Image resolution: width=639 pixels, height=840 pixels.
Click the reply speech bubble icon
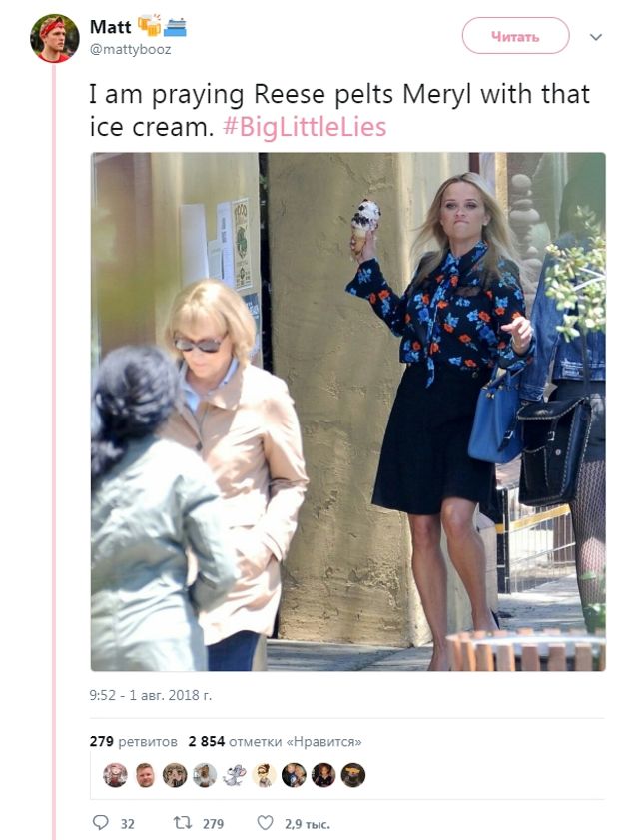(x=100, y=822)
